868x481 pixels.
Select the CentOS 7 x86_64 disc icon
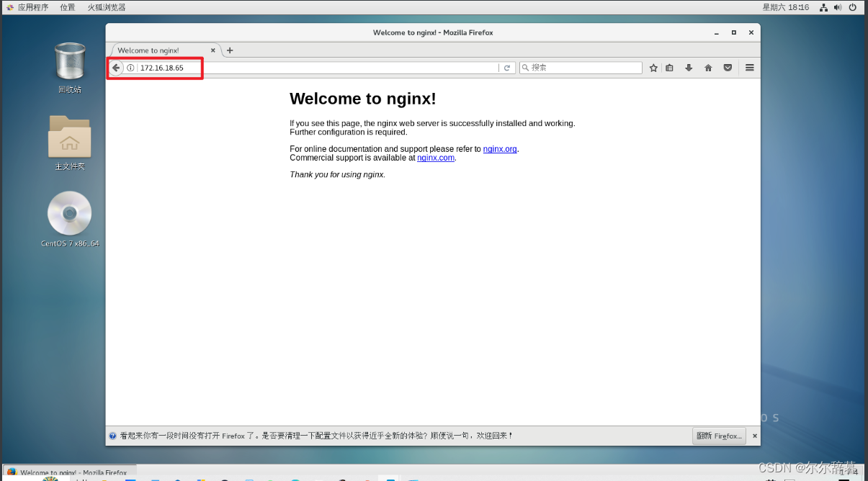coord(70,220)
